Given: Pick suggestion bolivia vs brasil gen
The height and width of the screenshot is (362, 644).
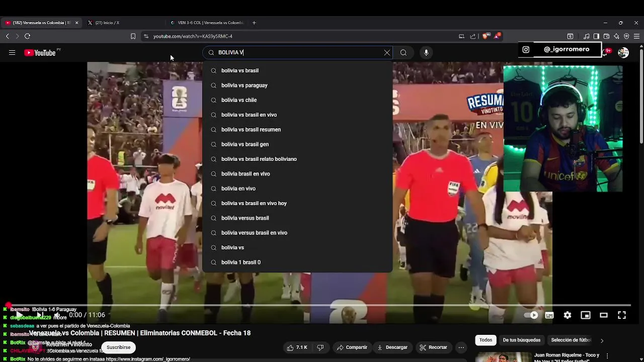Looking at the screenshot, I should click(x=297, y=144).
